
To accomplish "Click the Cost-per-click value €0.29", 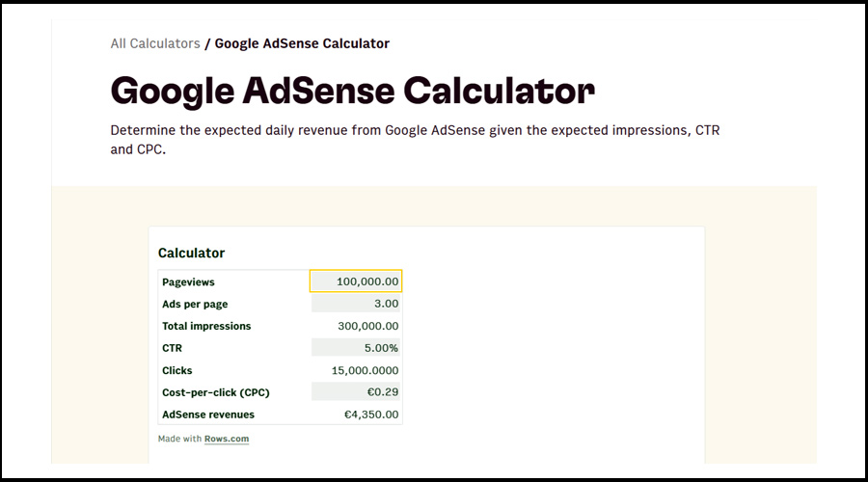I will pyautogui.click(x=356, y=392).
